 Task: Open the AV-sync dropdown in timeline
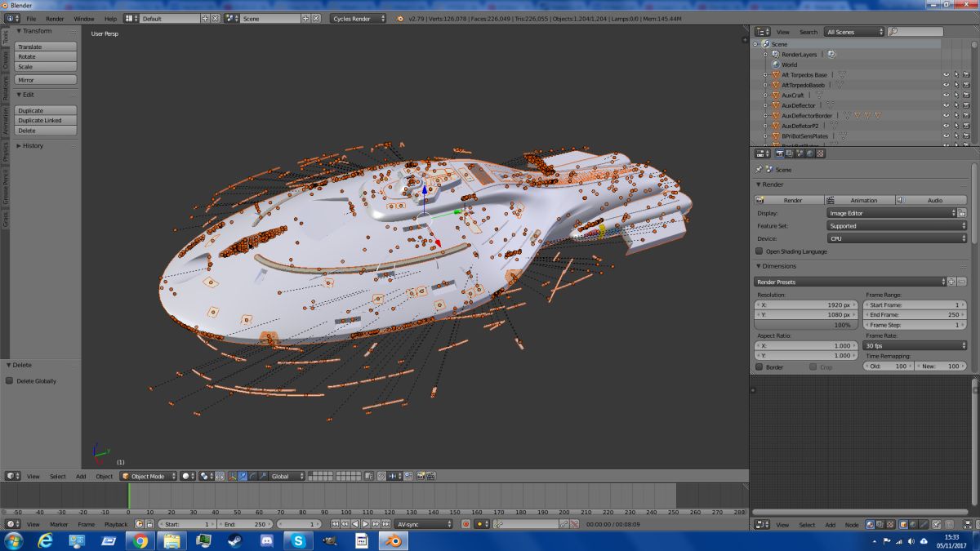pyautogui.click(x=424, y=524)
